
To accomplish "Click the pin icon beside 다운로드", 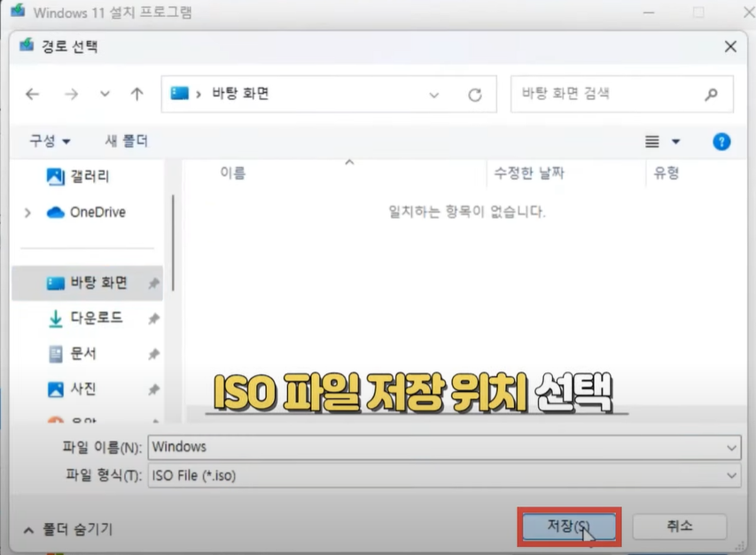I will pos(154,318).
